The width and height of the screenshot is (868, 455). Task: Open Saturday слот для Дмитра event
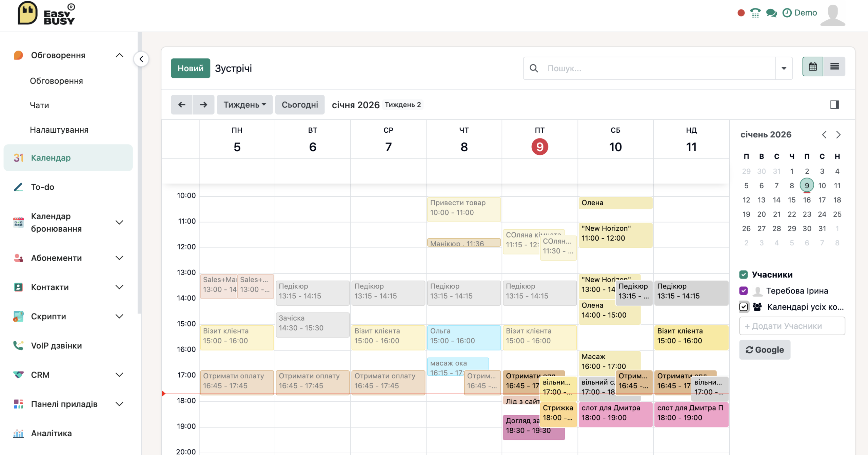coord(615,414)
